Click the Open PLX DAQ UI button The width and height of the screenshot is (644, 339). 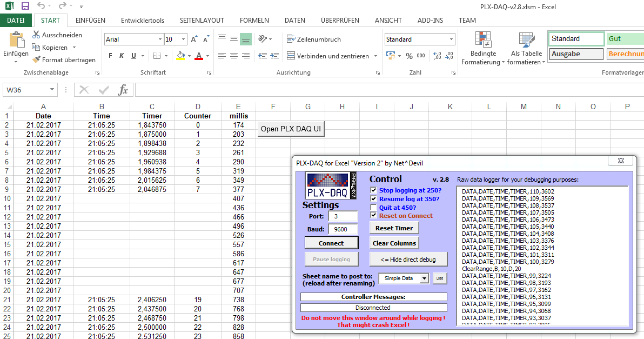(x=291, y=129)
